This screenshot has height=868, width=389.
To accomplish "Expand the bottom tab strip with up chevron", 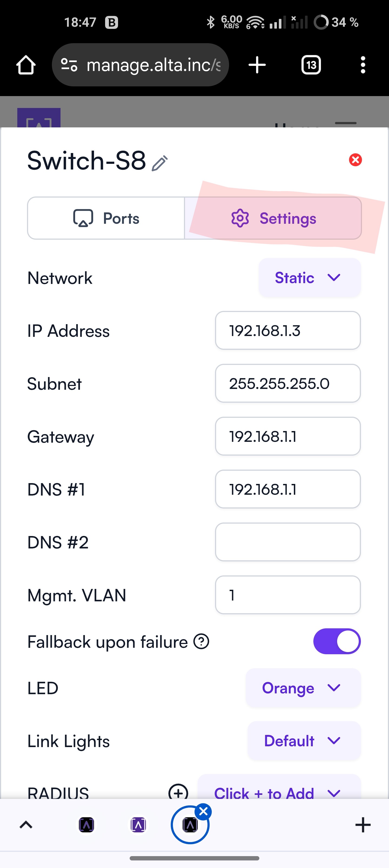I will 26,825.
